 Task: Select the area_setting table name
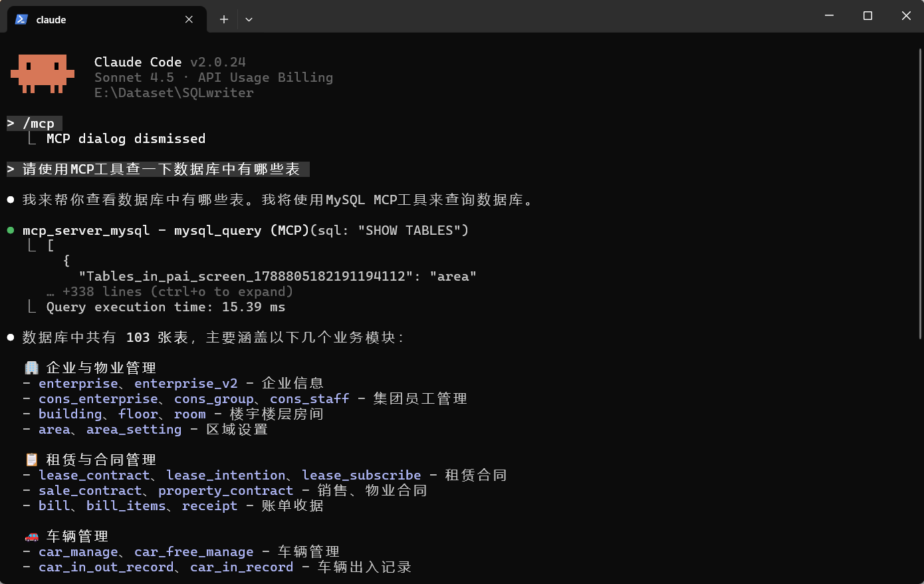(x=134, y=429)
